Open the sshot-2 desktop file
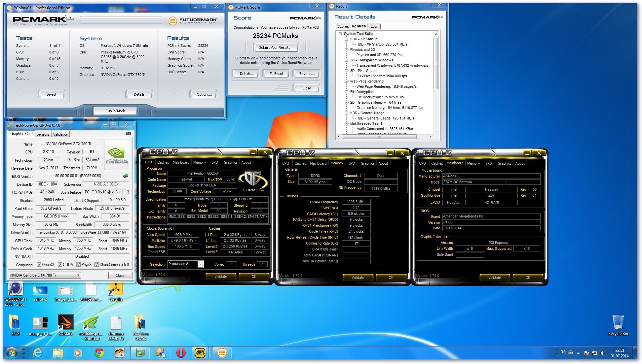Screen dimensions: 642x364 click(x=40, y=294)
